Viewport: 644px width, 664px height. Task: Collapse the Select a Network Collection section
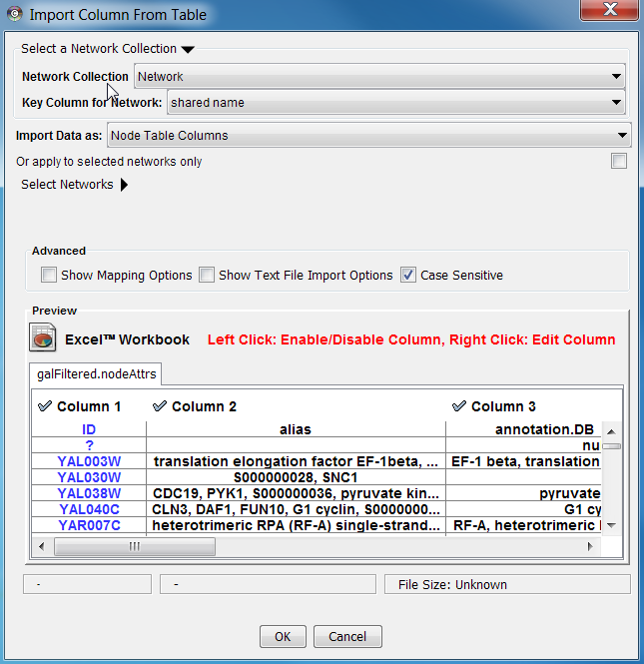[188, 49]
